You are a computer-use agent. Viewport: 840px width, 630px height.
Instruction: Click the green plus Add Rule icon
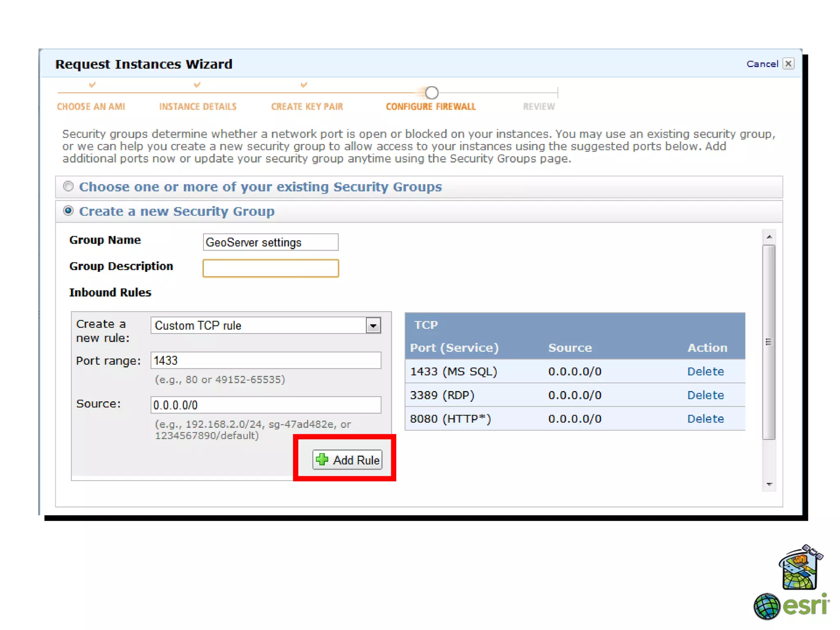coord(322,459)
